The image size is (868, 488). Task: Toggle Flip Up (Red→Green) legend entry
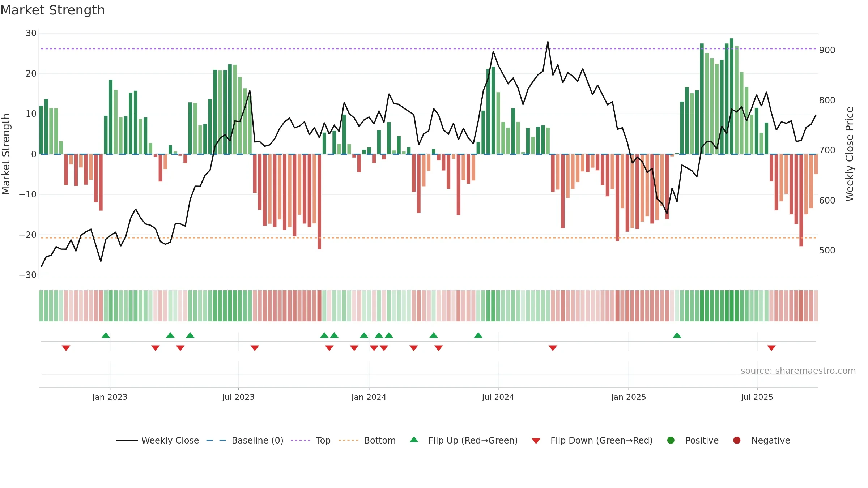click(464, 440)
